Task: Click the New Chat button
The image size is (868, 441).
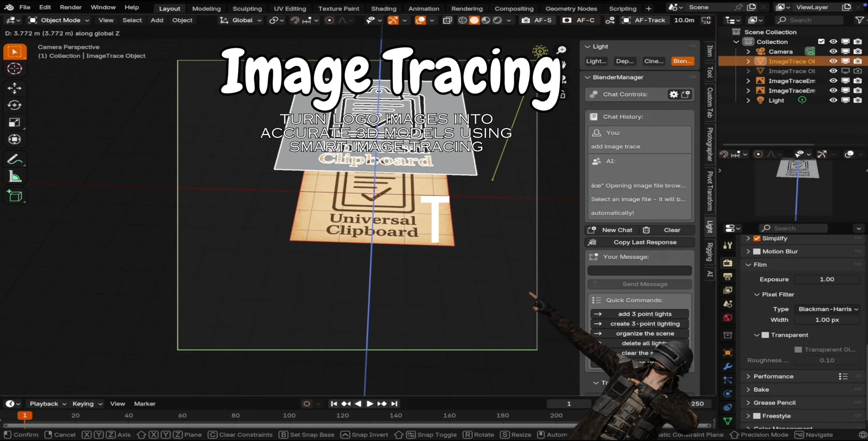Action: pos(611,230)
